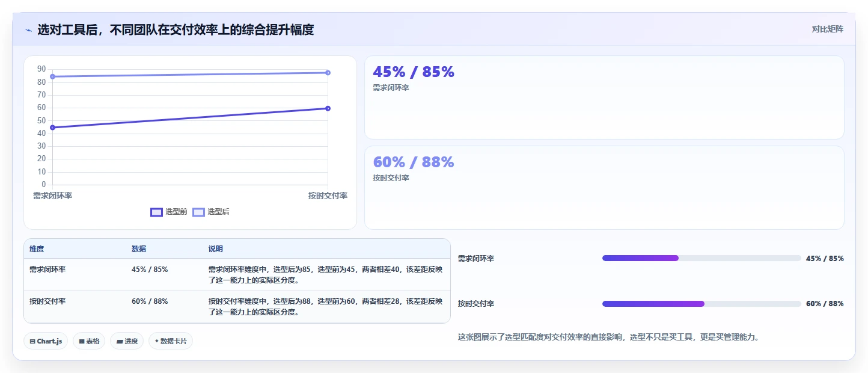Click the 进度 tag chip

[127, 341]
